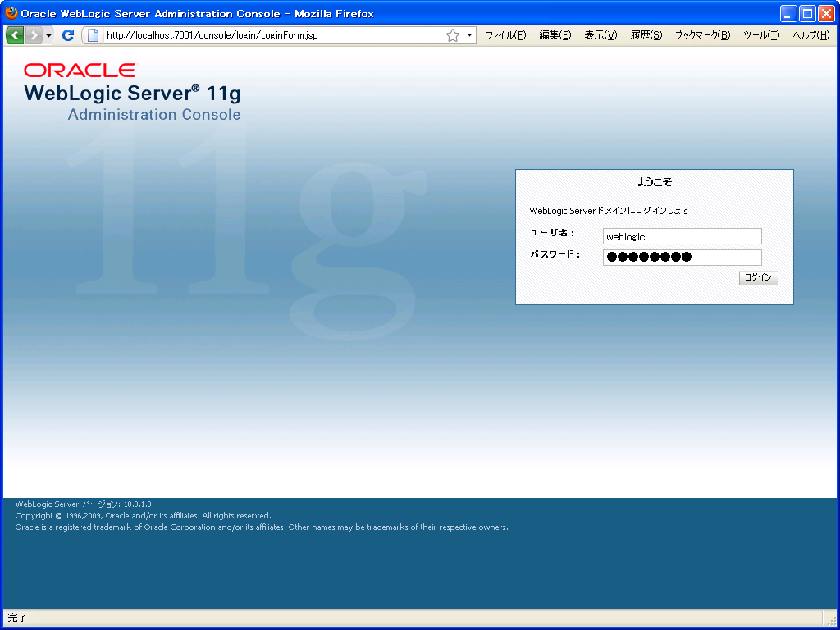This screenshot has width=840, height=630.
Task: Click the Copyright 1996,2009 Oracle footer line
Action: 143,516
